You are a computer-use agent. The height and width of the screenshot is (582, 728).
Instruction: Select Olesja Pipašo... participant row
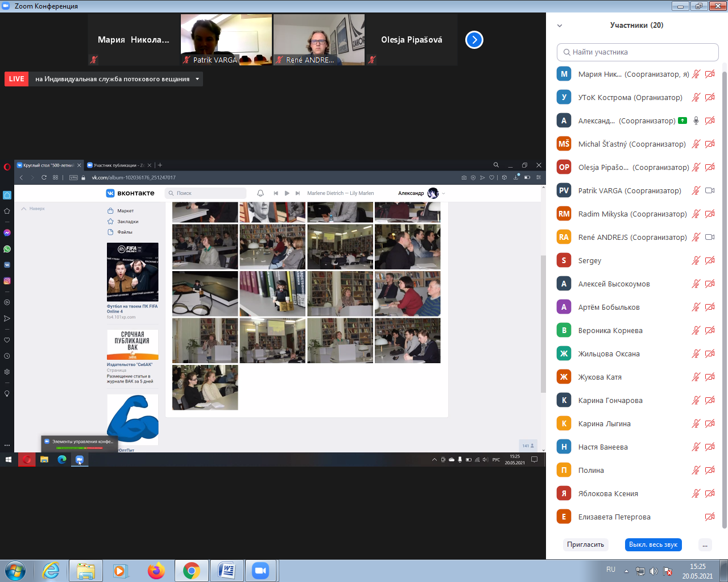tap(636, 167)
